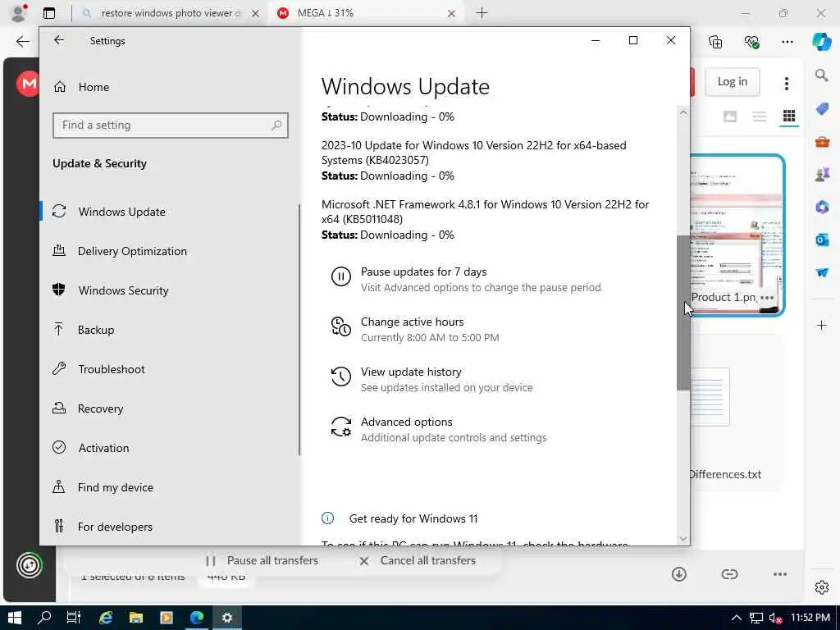Open taskbar search

[x=44, y=618]
